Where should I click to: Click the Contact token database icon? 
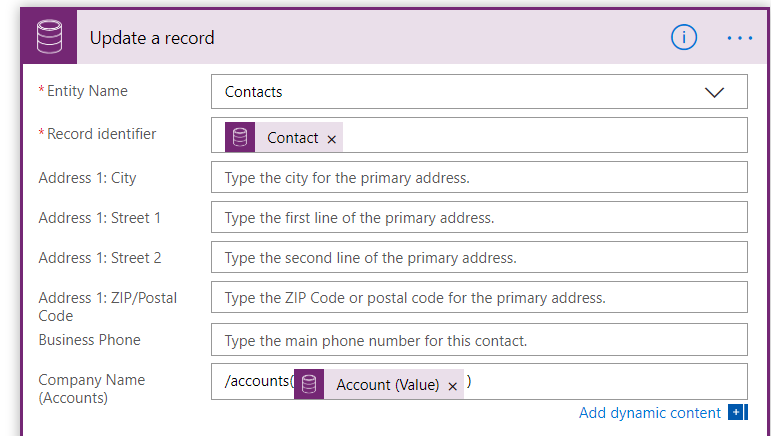pyautogui.click(x=240, y=138)
